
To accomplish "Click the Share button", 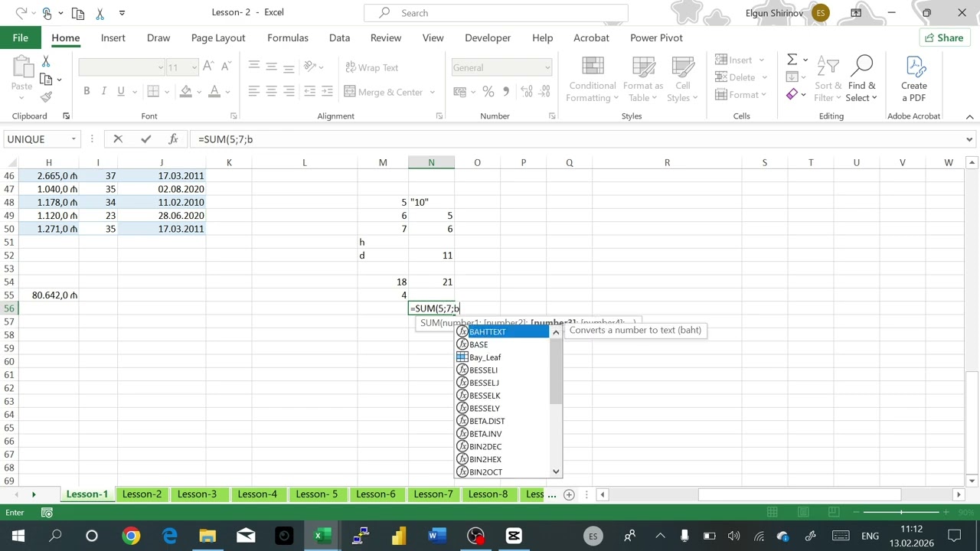I will (x=943, y=37).
